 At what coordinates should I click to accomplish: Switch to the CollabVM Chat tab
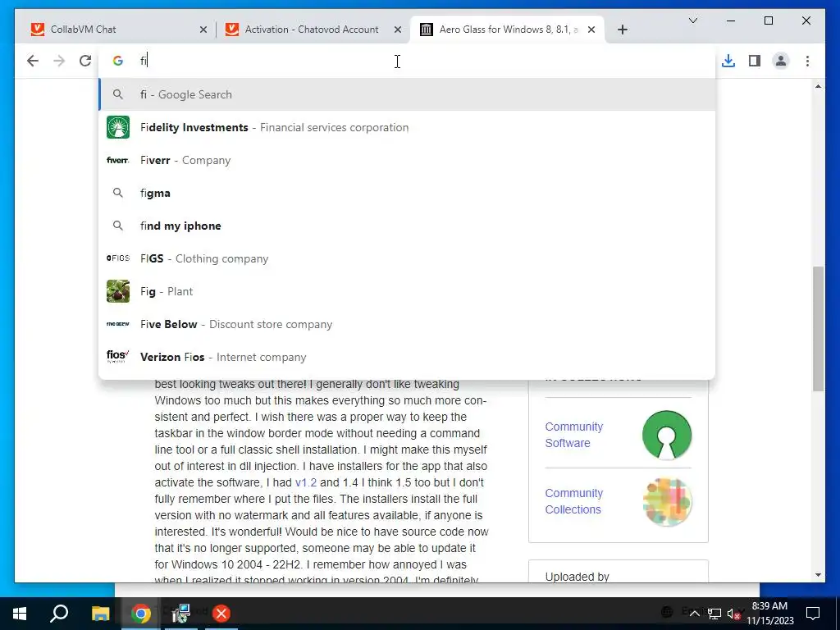click(118, 30)
